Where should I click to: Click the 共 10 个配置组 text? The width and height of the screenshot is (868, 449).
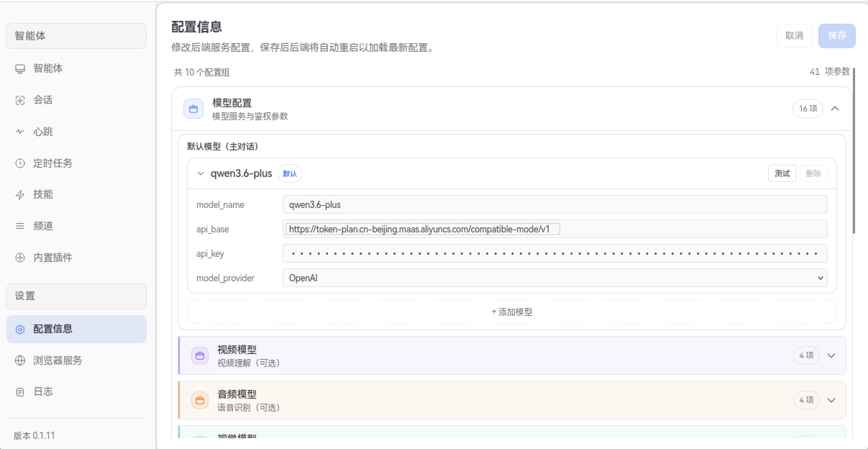[202, 72]
